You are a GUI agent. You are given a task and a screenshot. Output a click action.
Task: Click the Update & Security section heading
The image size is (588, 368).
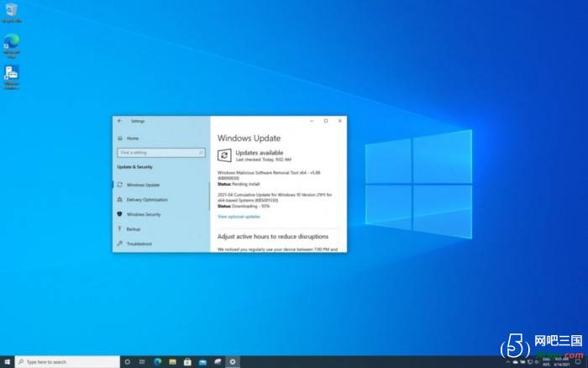[134, 167]
